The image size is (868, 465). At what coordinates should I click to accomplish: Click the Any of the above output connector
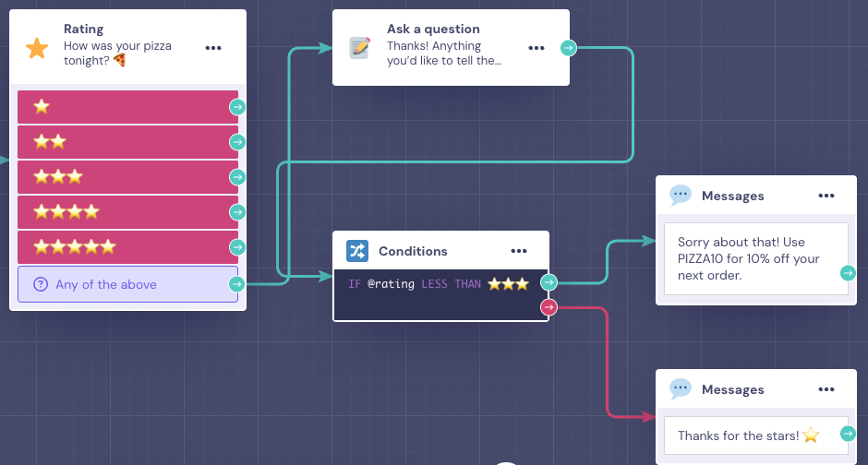coord(237,284)
